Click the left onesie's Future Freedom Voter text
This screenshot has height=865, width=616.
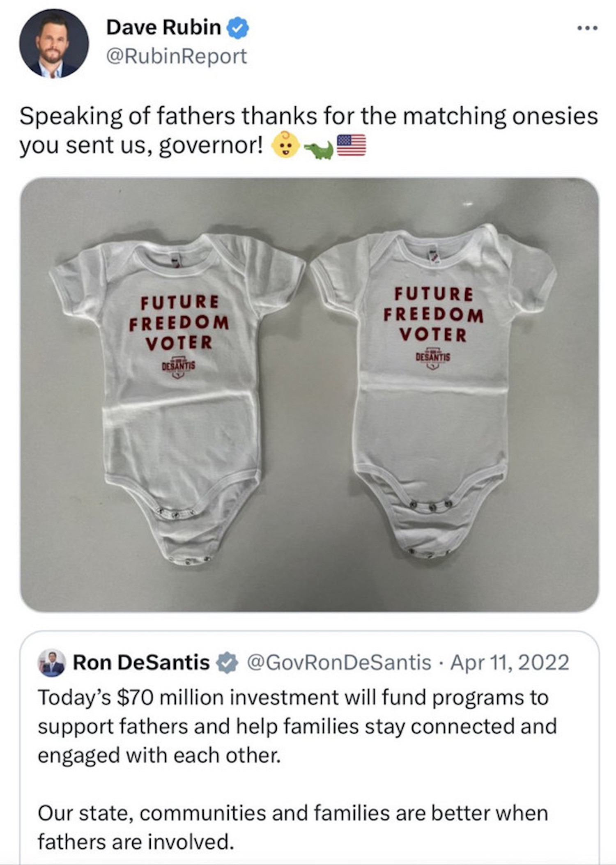(179, 323)
